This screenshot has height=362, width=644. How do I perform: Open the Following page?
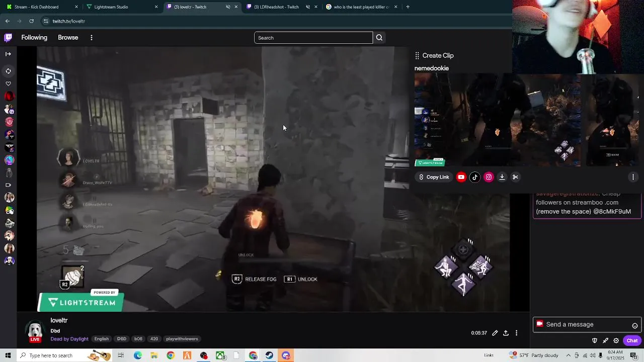(x=34, y=38)
